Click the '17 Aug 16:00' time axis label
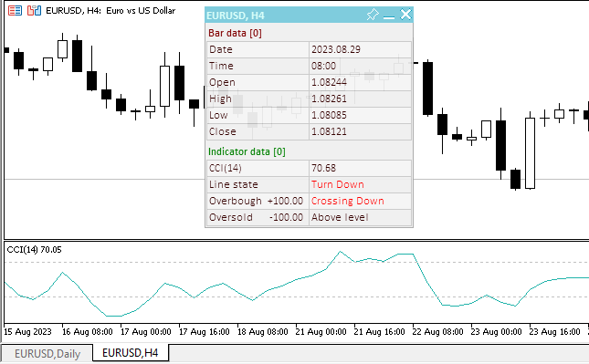This screenshot has height=364, width=589. coord(205,332)
